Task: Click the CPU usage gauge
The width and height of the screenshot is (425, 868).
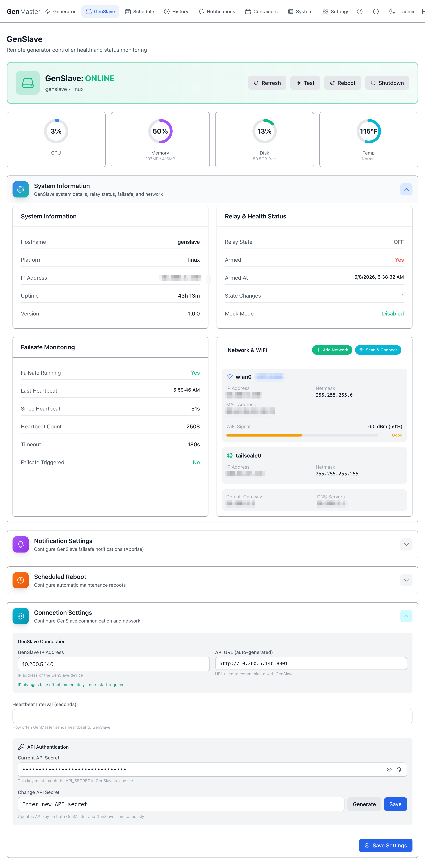Action: tap(56, 131)
